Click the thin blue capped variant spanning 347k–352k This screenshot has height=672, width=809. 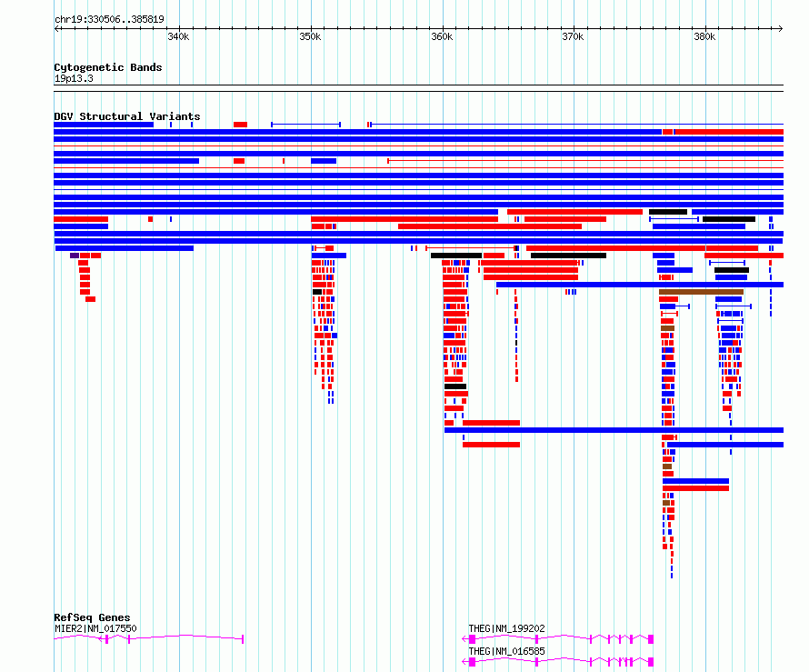tap(306, 125)
